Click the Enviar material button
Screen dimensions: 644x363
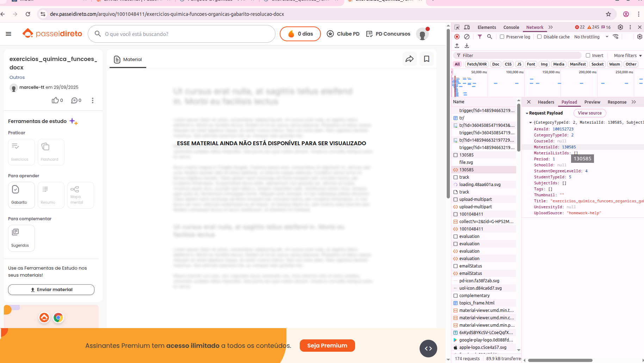(x=51, y=290)
